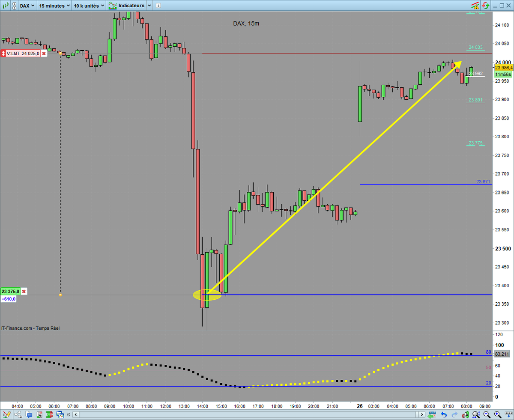Open the 15 minutes timeframe dropdown
The image size is (514, 420).
click(x=54, y=6)
